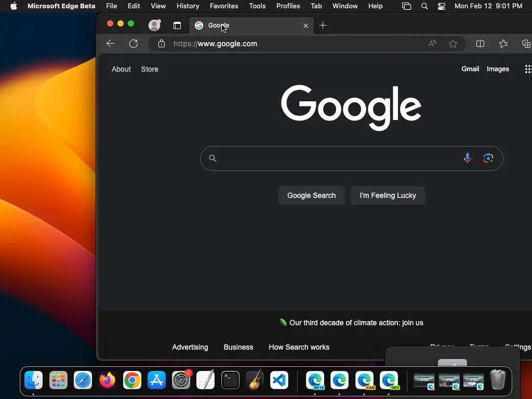Open the Apple menu
532x399 pixels.
14,6
